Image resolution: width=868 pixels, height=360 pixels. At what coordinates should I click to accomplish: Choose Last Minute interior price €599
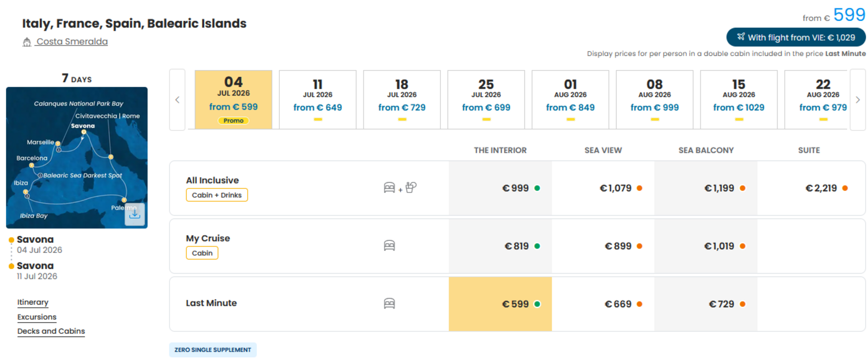click(x=500, y=304)
